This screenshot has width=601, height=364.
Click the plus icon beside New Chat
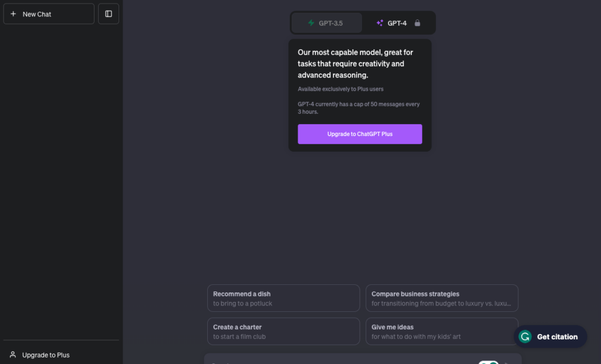(13, 14)
